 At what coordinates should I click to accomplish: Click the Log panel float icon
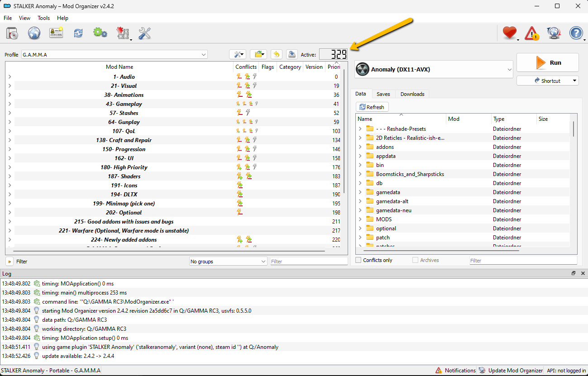point(574,273)
